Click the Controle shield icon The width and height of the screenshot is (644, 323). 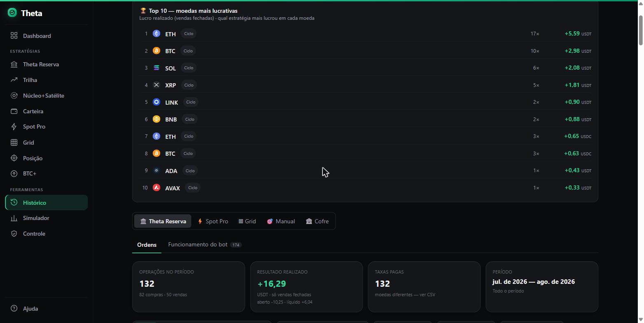coord(14,234)
